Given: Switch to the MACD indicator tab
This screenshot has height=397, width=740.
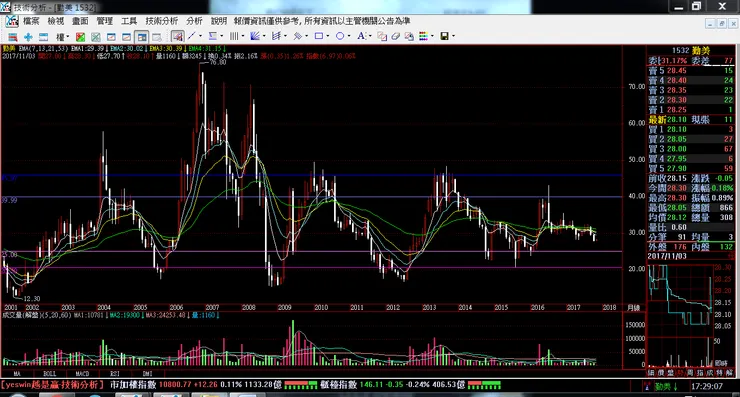Looking at the screenshot, I should pyautogui.click(x=82, y=373).
